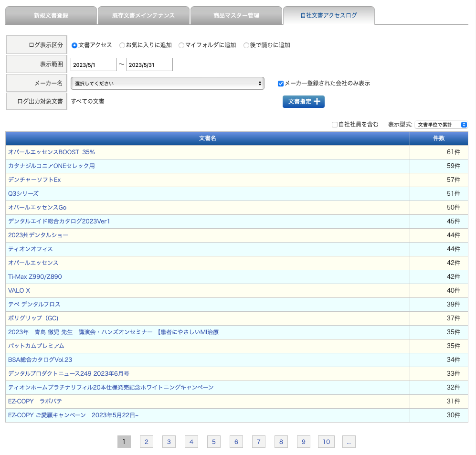
Task: Click the 61件 count cell
Action: click(439, 152)
